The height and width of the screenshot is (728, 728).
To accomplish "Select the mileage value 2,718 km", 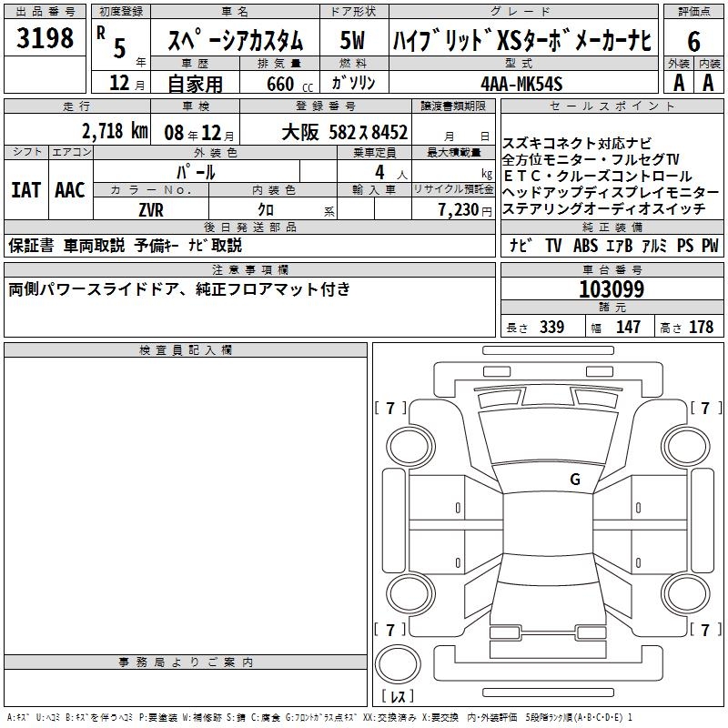I will tap(114, 130).
